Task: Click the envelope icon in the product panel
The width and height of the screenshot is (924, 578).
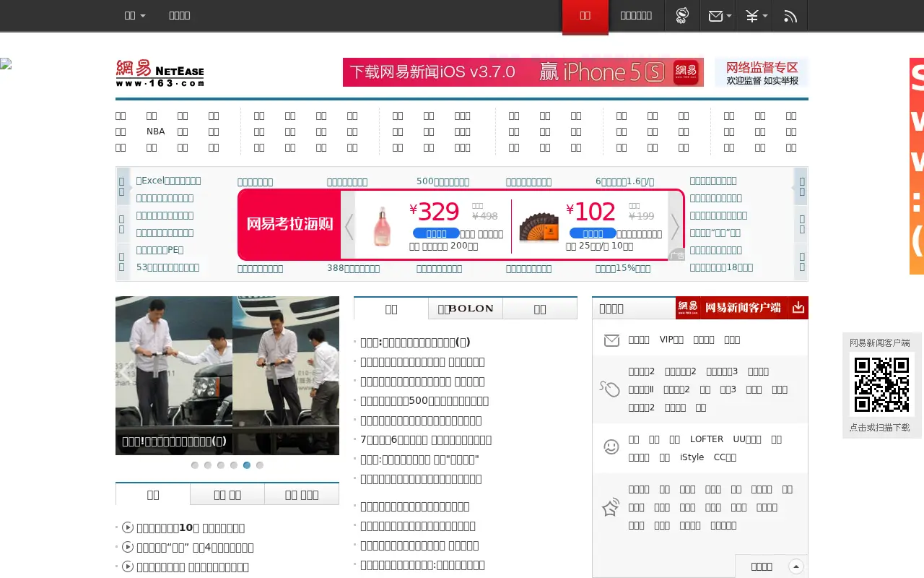Action: (x=611, y=340)
